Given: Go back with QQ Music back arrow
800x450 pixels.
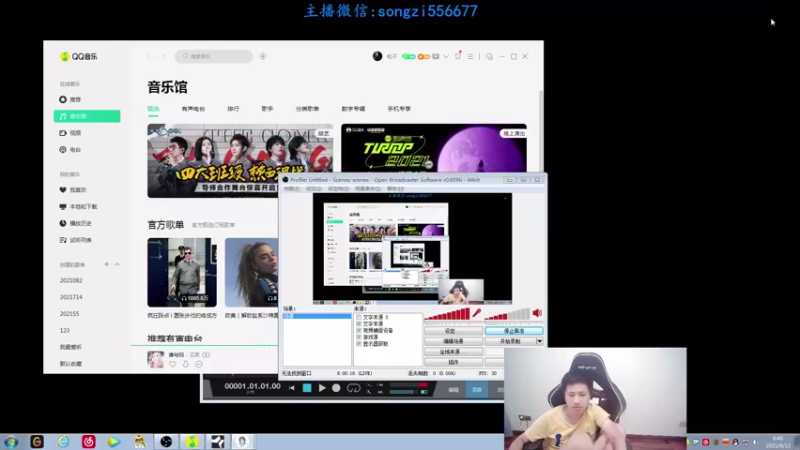Looking at the screenshot, I should 149,56.
